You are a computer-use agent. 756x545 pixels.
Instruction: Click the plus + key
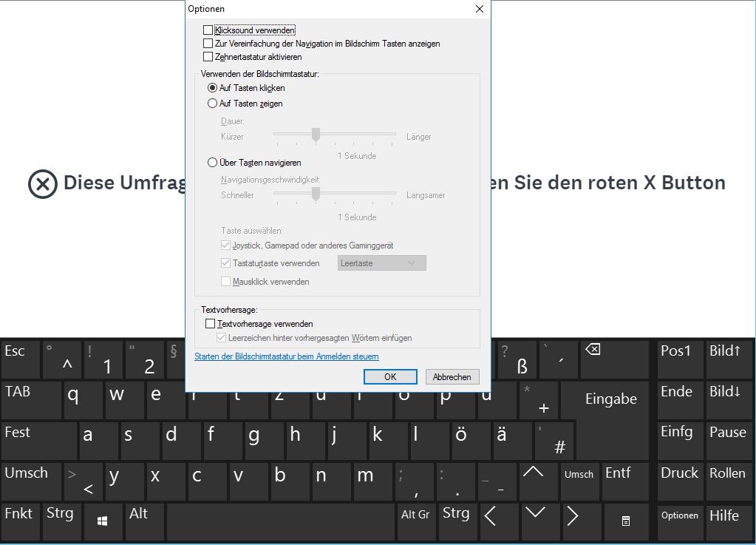point(539,400)
